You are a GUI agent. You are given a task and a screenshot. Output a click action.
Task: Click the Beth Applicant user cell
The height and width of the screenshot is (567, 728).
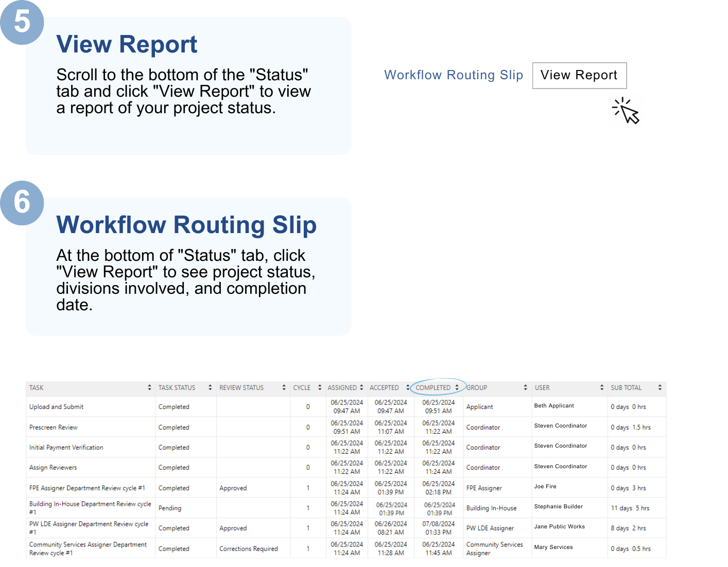(554, 406)
